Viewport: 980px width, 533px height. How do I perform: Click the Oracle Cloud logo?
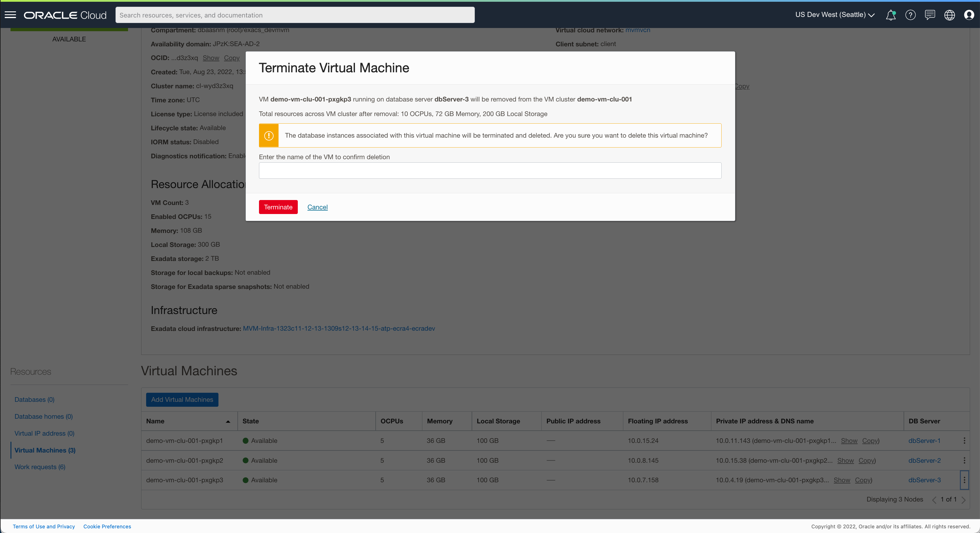[x=65, y=15]
